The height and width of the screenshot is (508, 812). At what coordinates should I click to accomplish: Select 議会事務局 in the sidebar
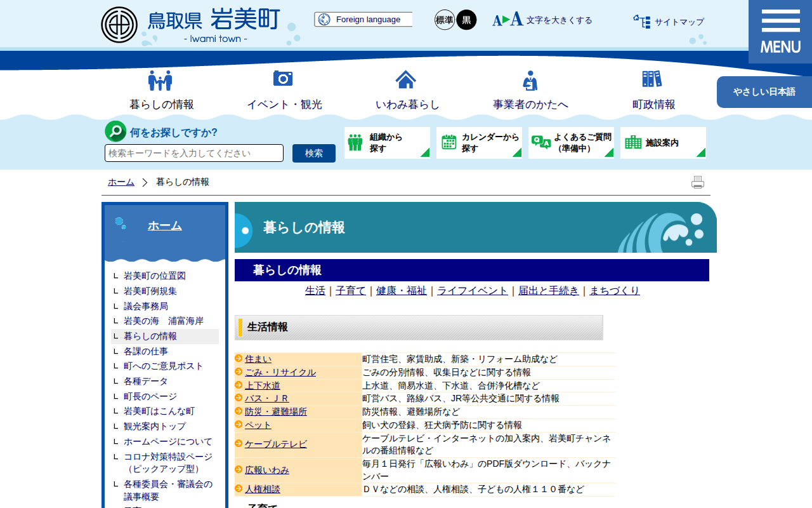(146, 306)
